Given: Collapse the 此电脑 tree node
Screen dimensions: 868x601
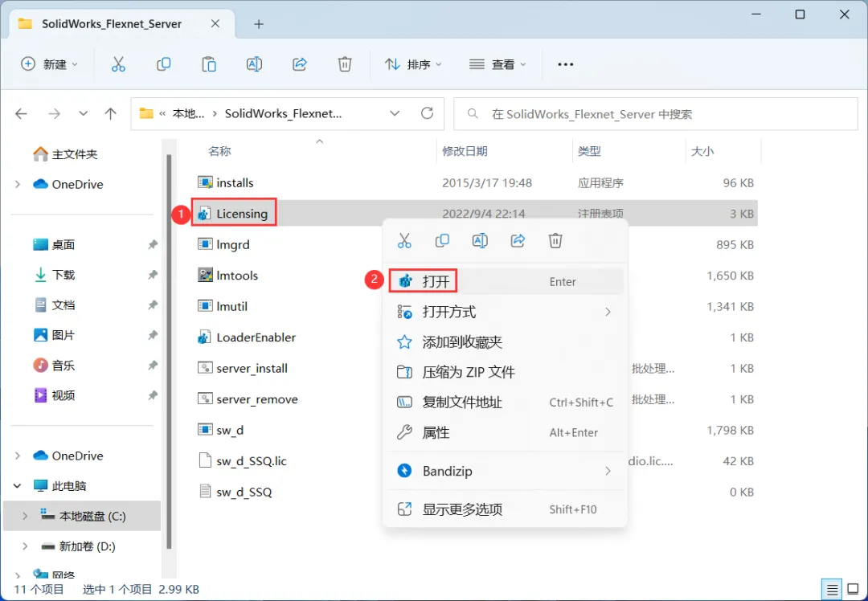Looking at the screenshot, I should click(18, 486).
